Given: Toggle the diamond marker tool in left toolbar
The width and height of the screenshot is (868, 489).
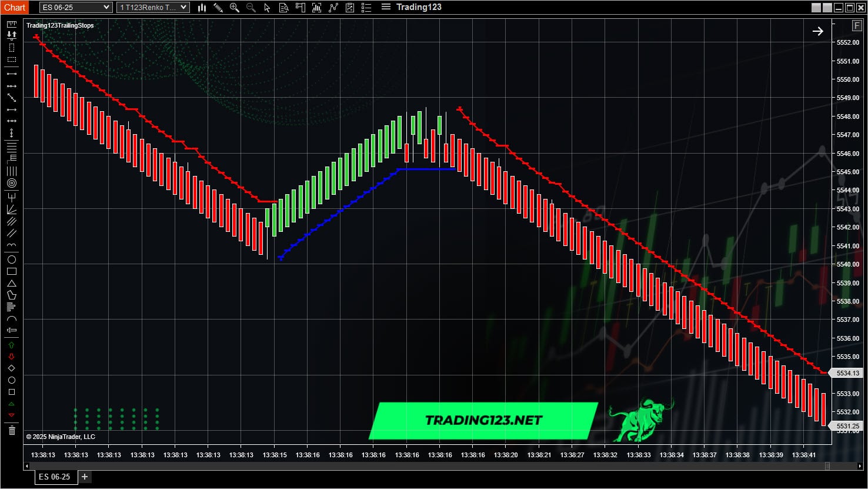Looking at the screenshot, I should (11, 367).
